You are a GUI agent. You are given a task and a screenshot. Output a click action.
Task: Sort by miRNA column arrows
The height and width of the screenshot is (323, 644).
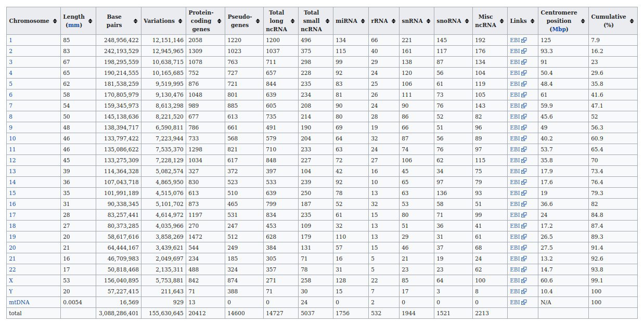363,21
